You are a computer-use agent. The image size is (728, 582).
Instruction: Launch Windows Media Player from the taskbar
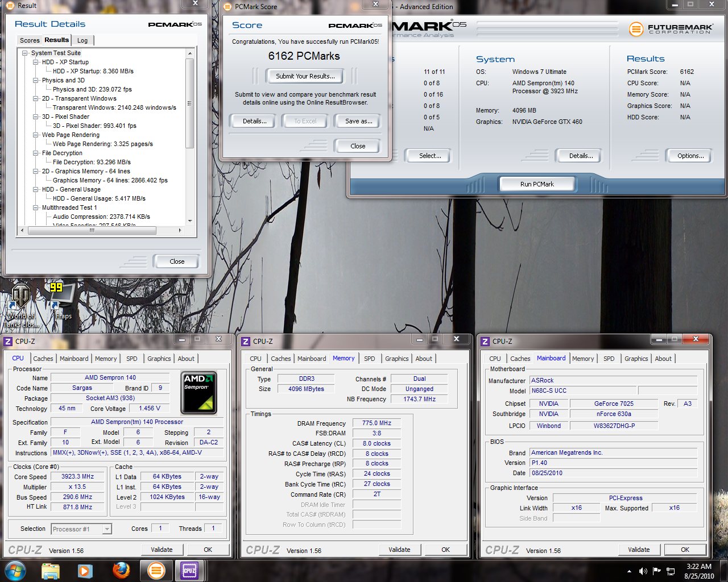(85, 571)
